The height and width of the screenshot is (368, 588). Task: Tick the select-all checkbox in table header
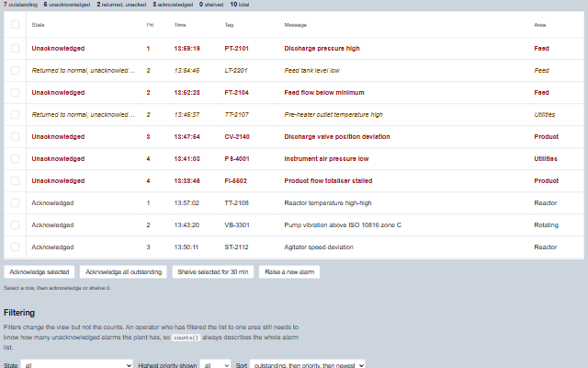[15, 25]
